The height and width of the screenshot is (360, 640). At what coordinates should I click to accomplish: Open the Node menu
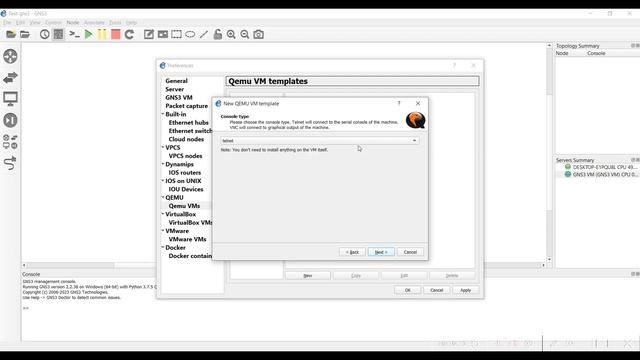pyautogui.click(x=73, y=22)
